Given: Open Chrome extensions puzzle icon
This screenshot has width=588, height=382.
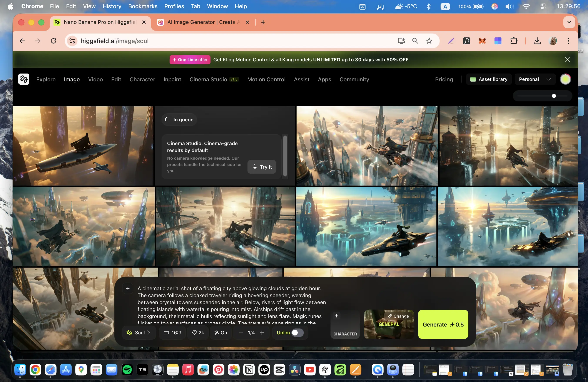Looking at the screenshot, I should click(514, 41).
